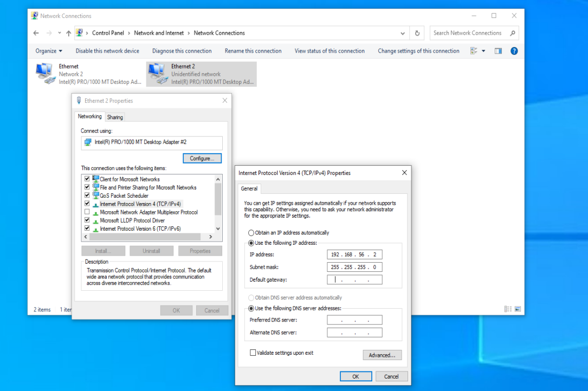Open Advanced TCP/IPv4 settings
Image resolution: width=588 pixels, height=391 pixels.
pyautogui.click(x=382, y=355)
